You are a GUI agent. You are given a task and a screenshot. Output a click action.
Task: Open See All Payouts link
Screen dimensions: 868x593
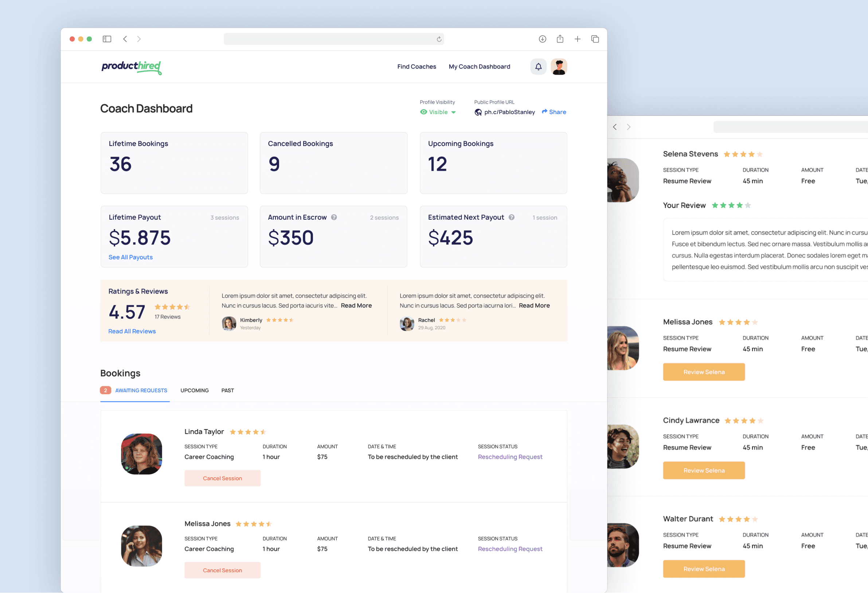pos(130,257)
